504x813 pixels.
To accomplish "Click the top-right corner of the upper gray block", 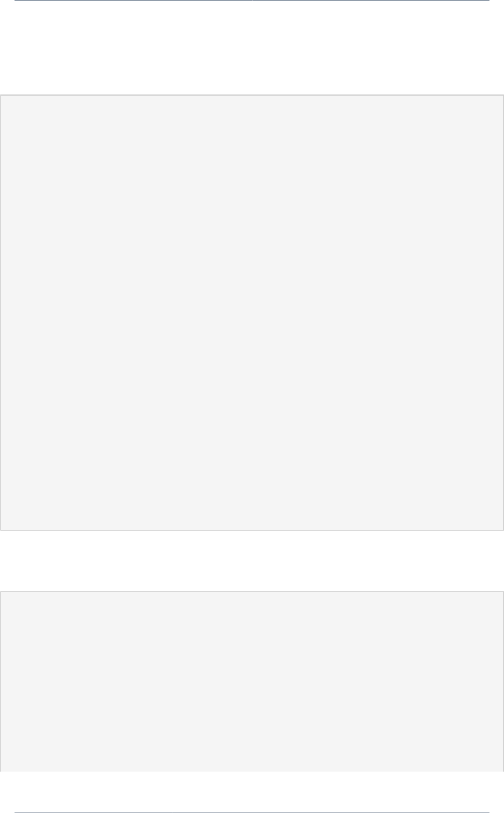I will pyautogui.click(x=503, y=96).
